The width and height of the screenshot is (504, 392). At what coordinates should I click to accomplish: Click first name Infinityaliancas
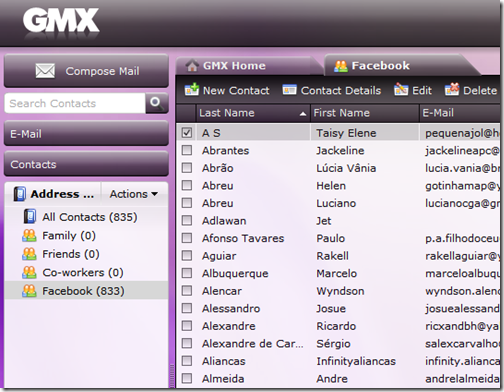(356, 361)
